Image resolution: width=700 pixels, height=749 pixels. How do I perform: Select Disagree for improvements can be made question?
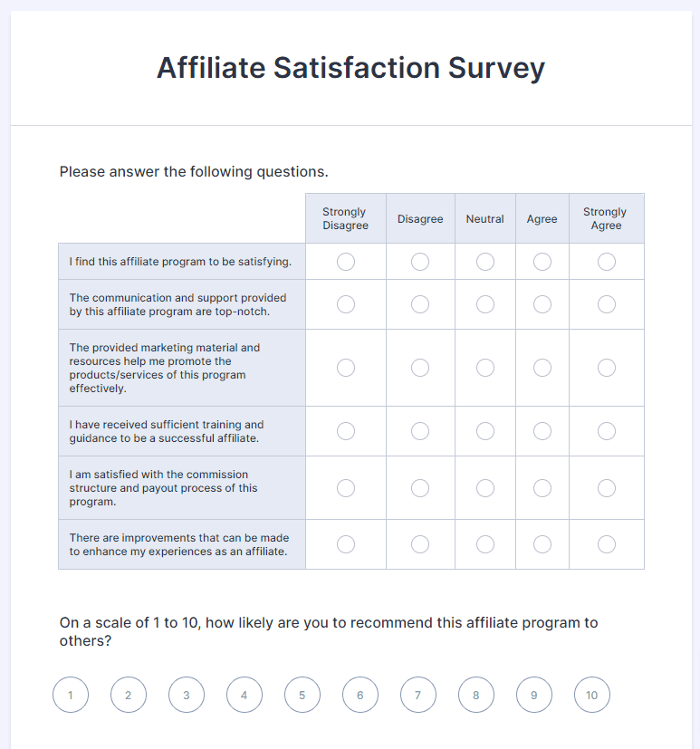419,544
